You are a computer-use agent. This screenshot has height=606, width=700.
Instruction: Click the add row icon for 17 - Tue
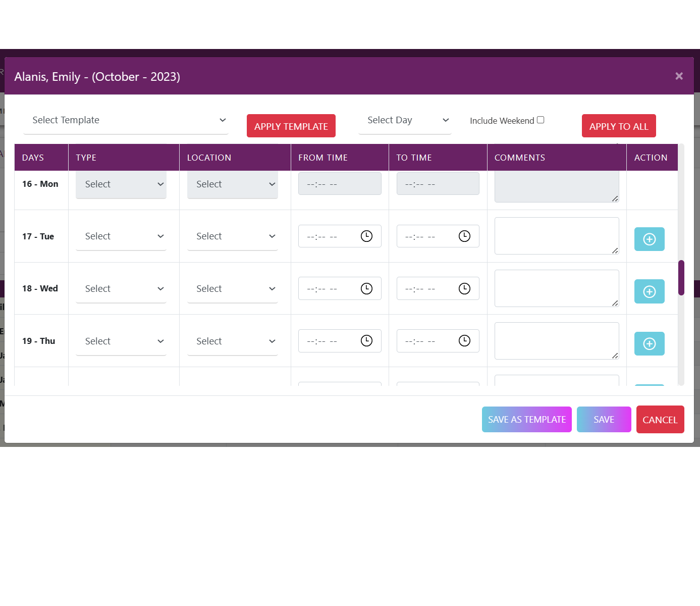point(649,239)
